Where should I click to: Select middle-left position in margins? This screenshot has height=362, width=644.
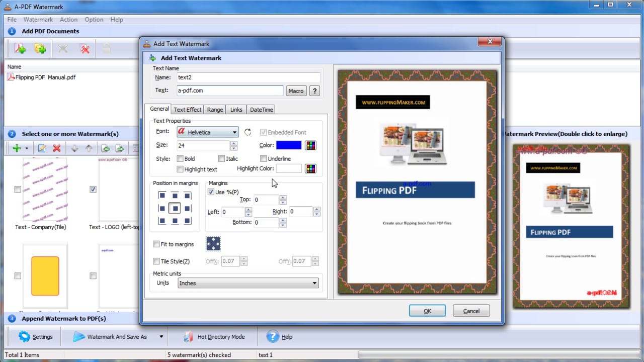pos(162,208)
